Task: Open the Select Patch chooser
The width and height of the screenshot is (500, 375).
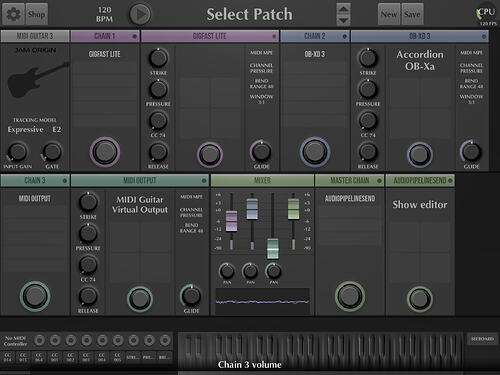Action: [x=249, y=14]
